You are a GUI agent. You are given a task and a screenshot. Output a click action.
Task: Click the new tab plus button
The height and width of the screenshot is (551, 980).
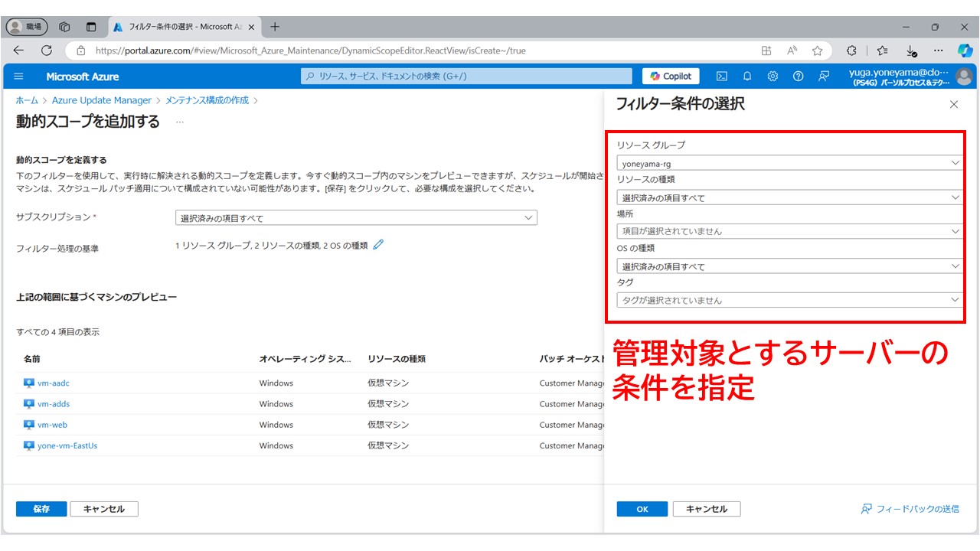point(274,26)
